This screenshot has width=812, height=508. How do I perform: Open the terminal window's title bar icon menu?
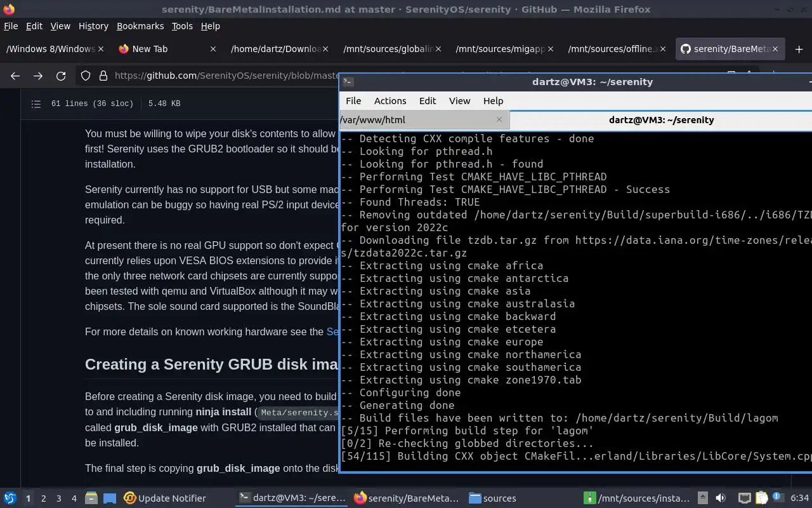[x=348, y=81]
